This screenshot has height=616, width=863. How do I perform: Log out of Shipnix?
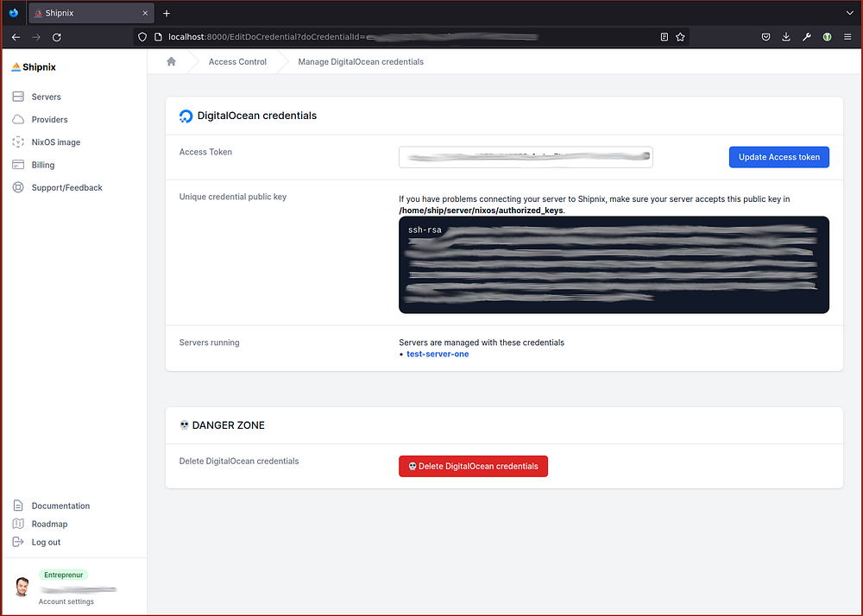click(46, 542)
